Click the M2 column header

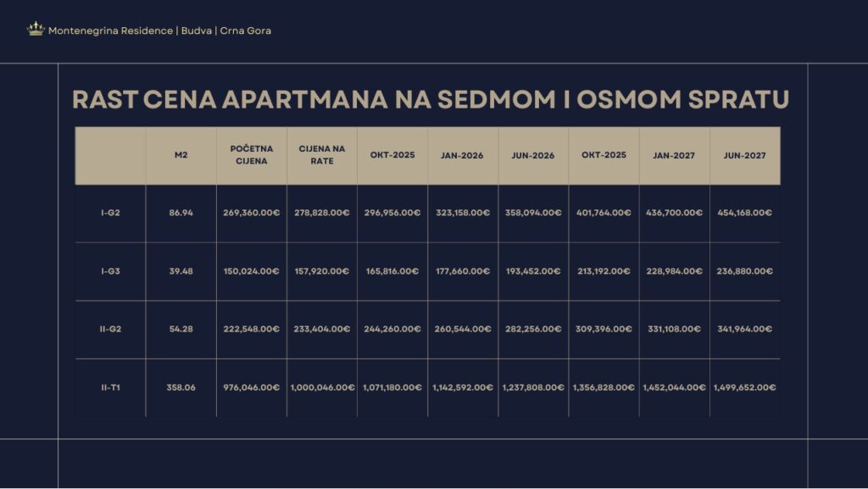click(181, 155)
